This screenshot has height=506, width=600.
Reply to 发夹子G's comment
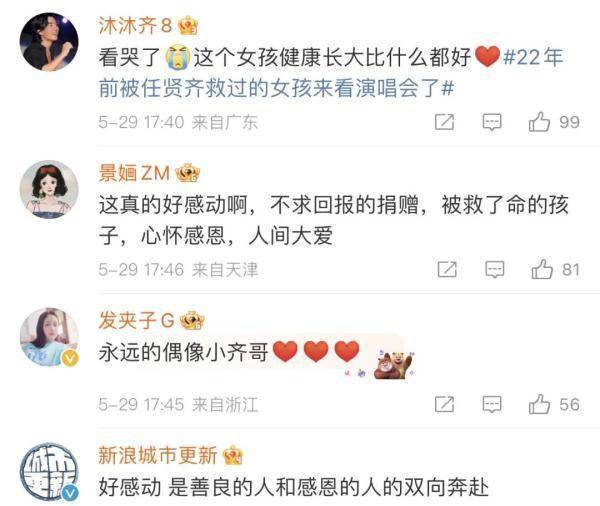(492, 405)
